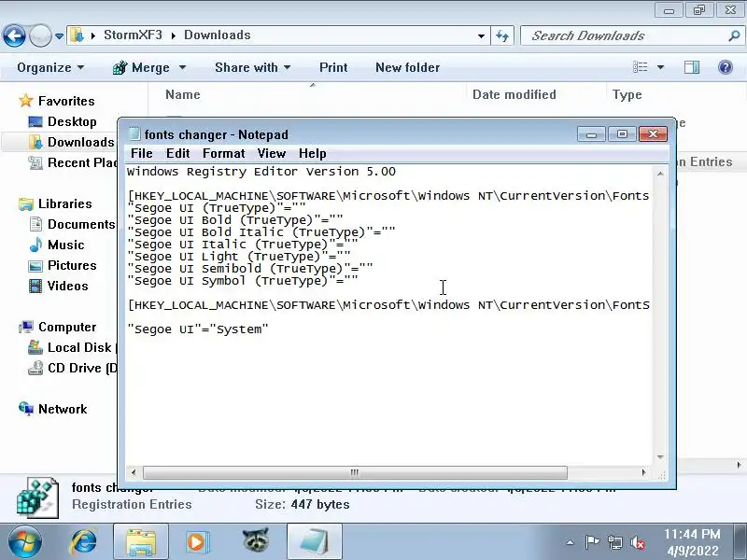747x560 pixels.
Task: Click the Segoe UI Semibold line
Action: tap(250, 269)
